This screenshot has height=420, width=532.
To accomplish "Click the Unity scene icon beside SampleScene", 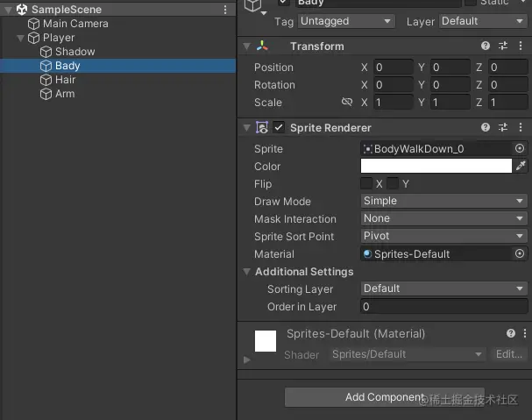I will (22, 10).
